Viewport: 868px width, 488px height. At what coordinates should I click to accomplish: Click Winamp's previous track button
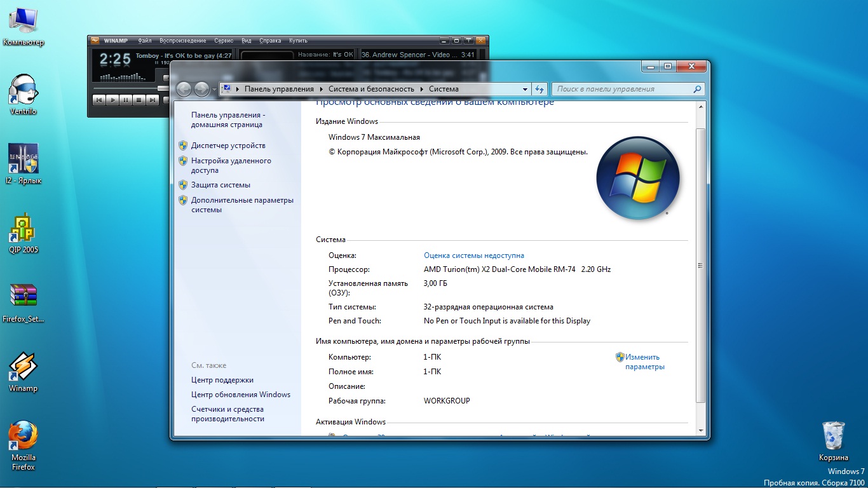click(98, 100)
